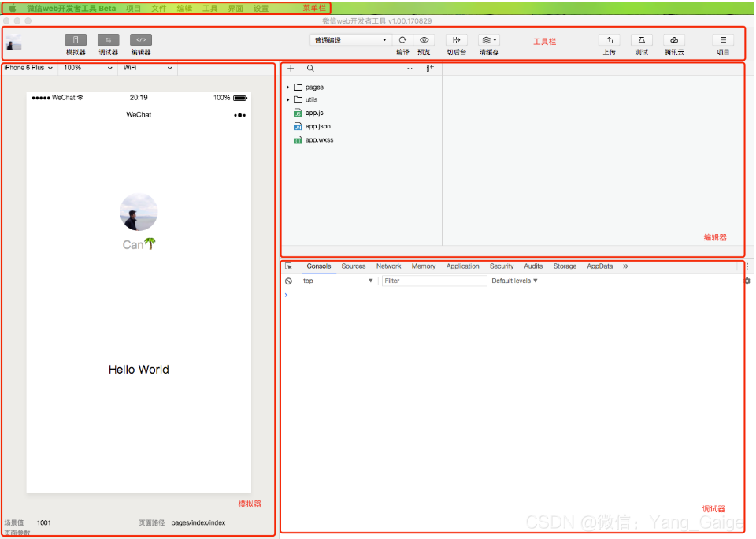756x539 pixels.
Task: Click the simulator three-dot capsule menu
Action: pos(239,115)
